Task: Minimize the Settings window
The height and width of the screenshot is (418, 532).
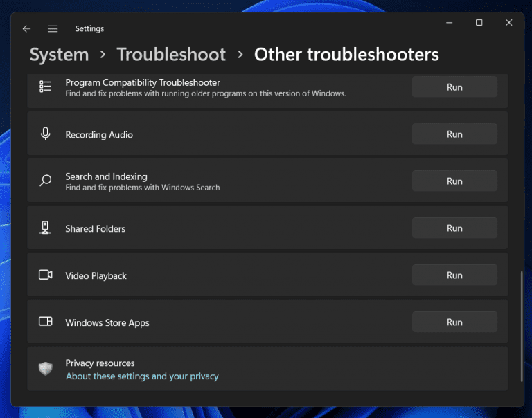Action: click(449, 23)
